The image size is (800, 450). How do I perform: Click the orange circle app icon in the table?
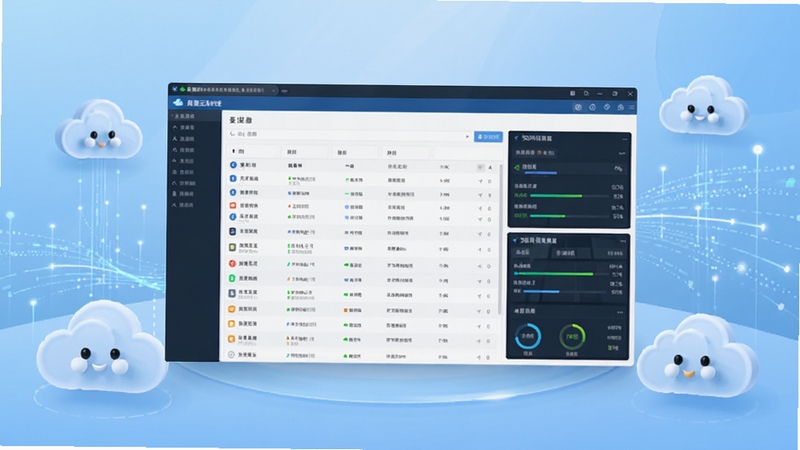pos(232,309)
